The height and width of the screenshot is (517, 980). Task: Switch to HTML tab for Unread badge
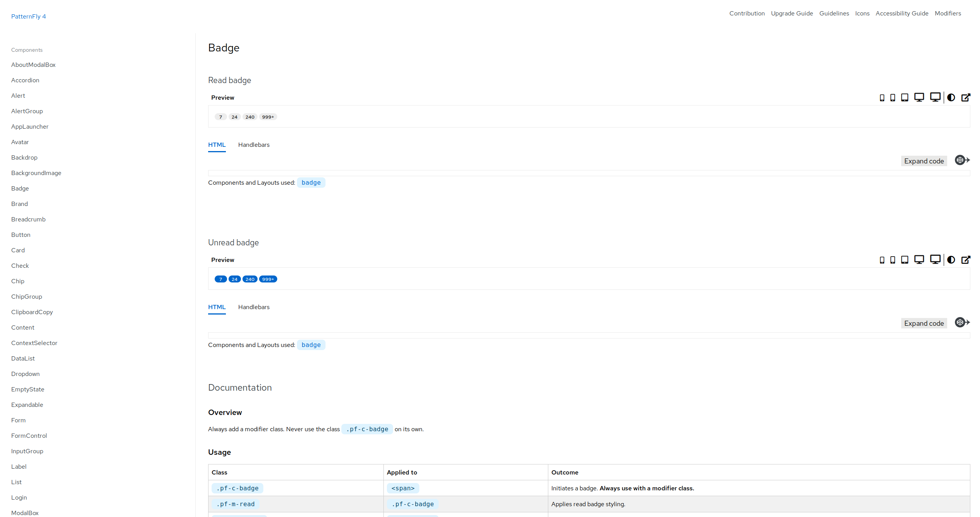pos(217,307)
